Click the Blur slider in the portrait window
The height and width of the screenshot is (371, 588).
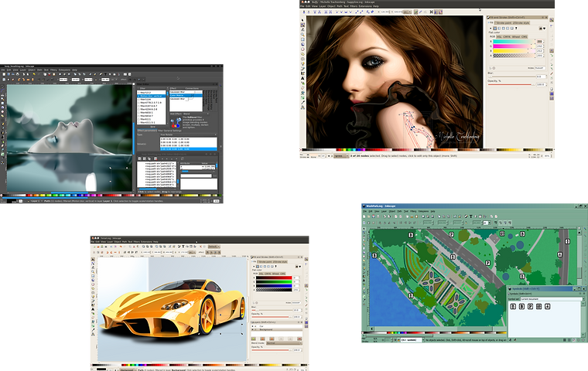512,77
